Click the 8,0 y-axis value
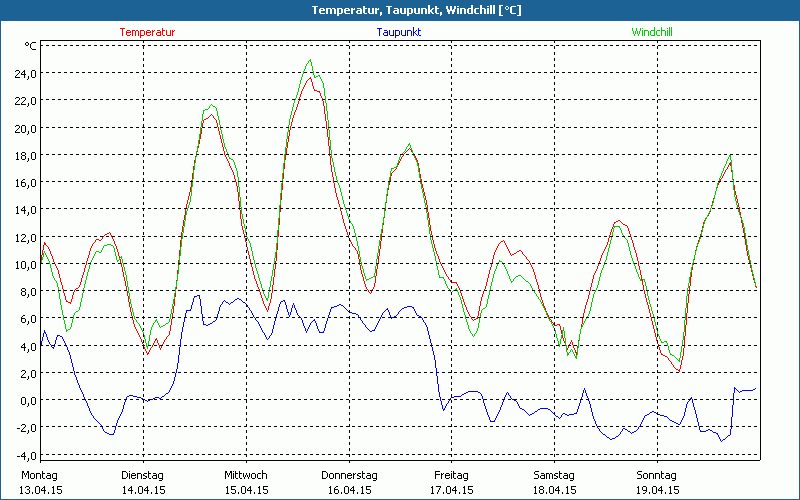This screenshot has width=800, height=500. pos(28,291)
